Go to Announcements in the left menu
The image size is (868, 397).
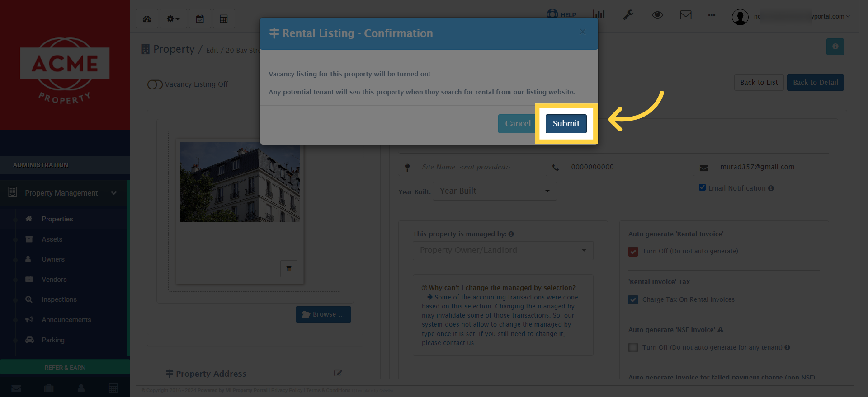(66, 319)
